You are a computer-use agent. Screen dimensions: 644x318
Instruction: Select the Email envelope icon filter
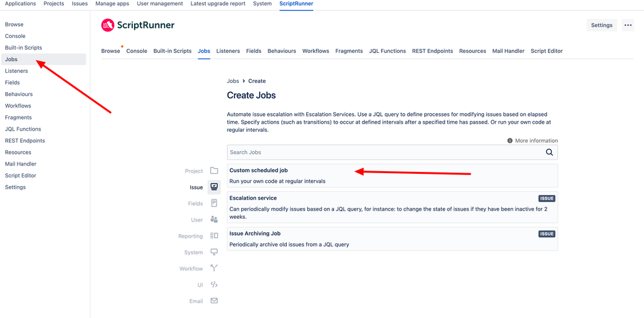(214, 301)
